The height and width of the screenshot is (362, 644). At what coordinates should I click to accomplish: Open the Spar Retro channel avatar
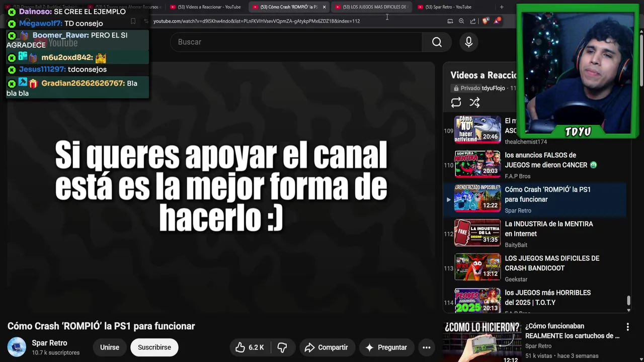[x=17, y=347]
